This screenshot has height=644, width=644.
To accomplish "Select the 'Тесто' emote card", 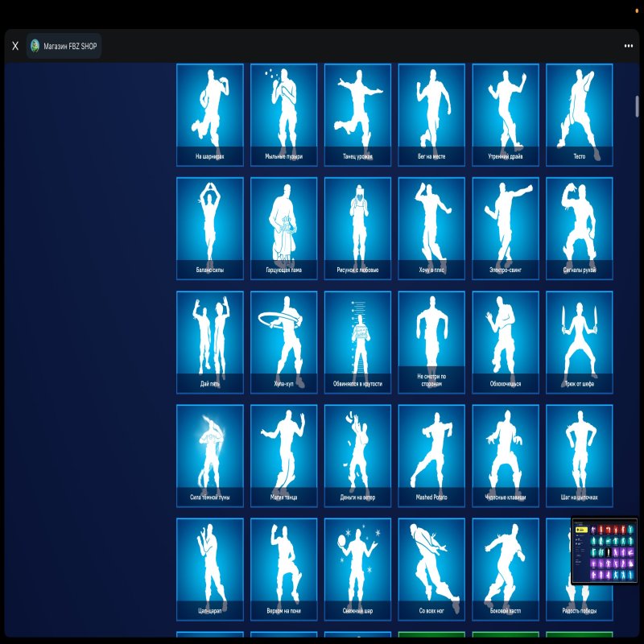I will [x=579, y=114].
